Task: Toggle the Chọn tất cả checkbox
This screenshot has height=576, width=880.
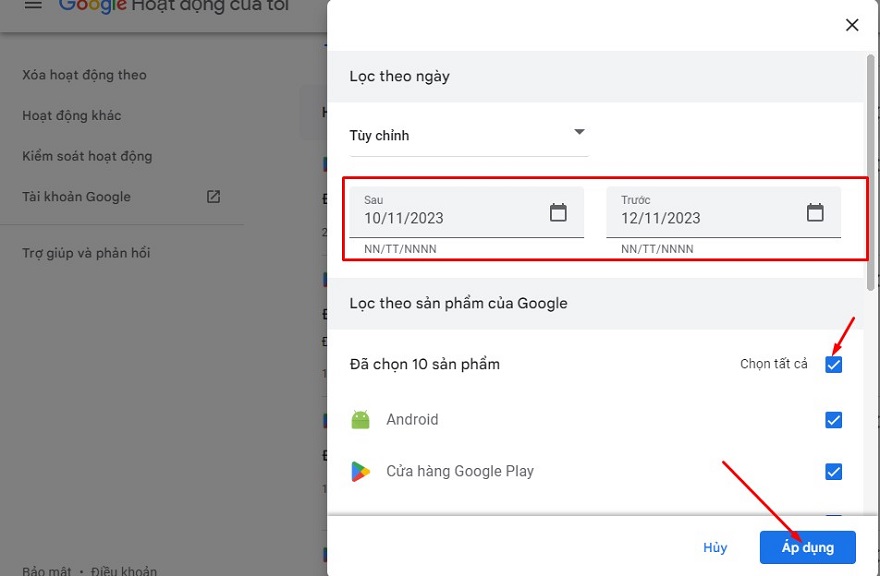Action: [833, 364]
